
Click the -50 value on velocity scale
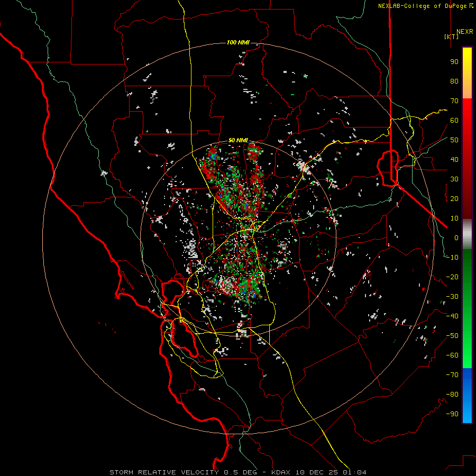[x=452, y=336]
